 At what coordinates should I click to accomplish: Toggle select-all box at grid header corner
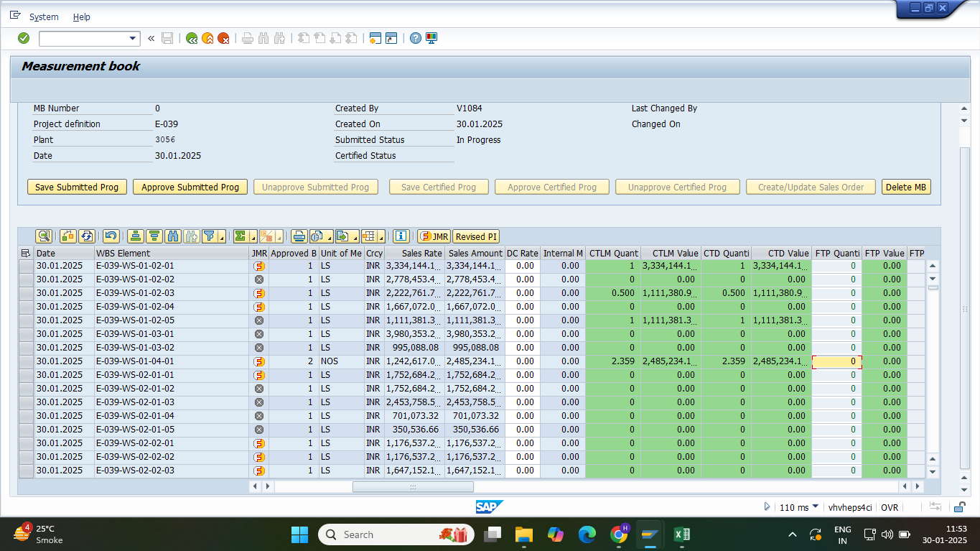coord(26,253)
